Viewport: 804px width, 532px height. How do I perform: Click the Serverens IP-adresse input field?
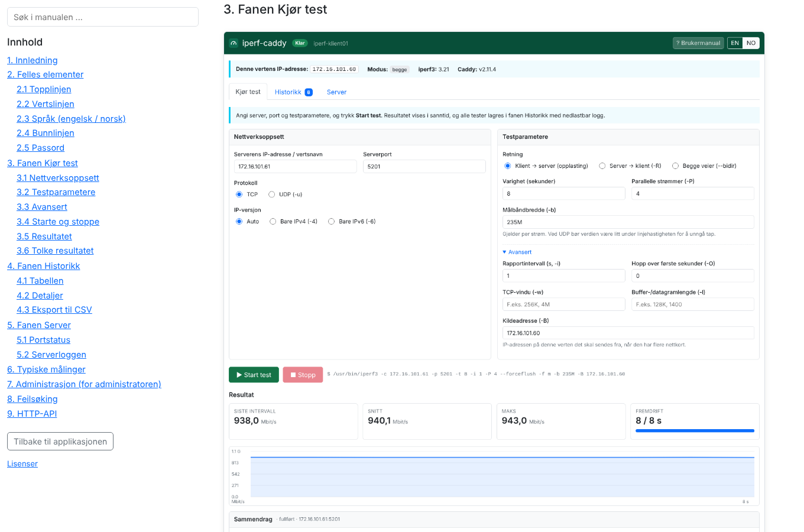(296, 167)
